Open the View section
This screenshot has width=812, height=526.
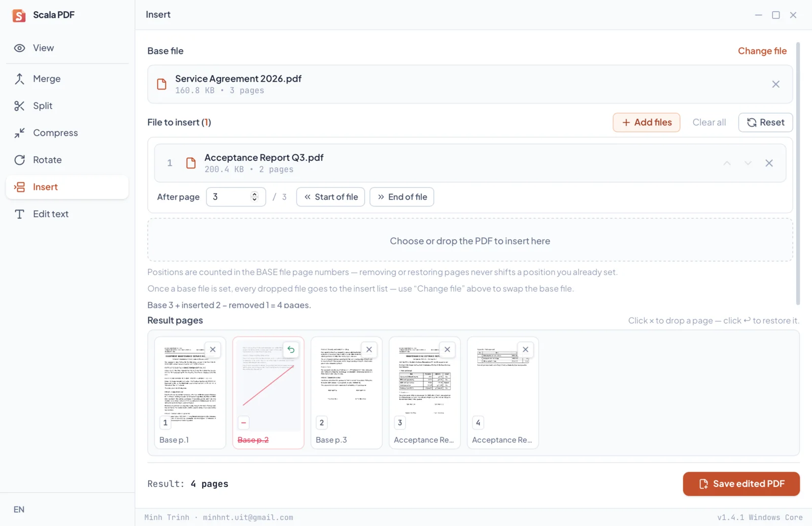tap(67, 48)
